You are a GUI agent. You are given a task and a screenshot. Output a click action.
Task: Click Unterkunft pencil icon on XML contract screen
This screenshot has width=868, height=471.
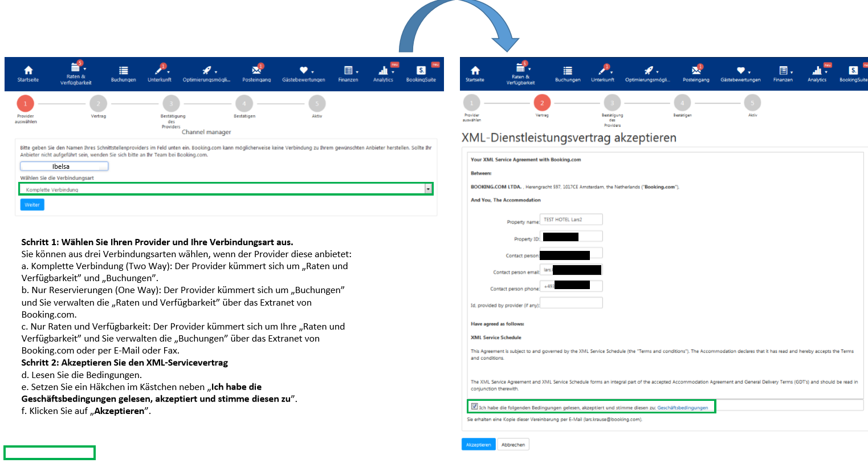[602, 71]
